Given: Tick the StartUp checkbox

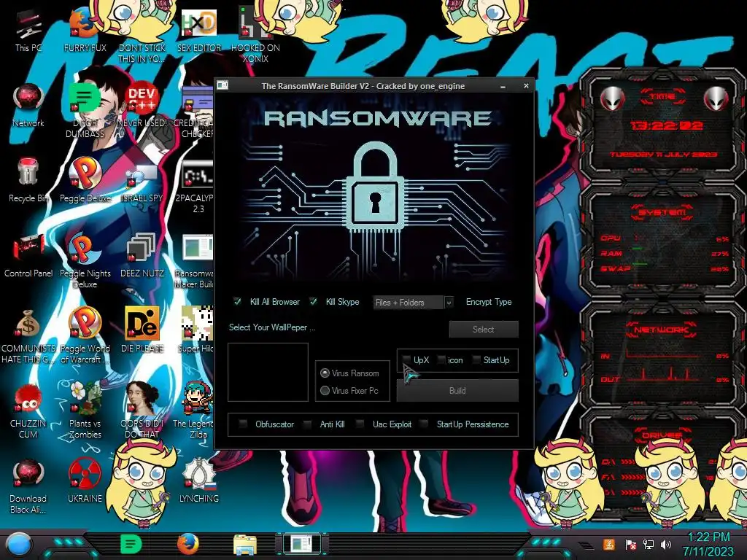Looking at the screenshot, I should coord(476,360).
